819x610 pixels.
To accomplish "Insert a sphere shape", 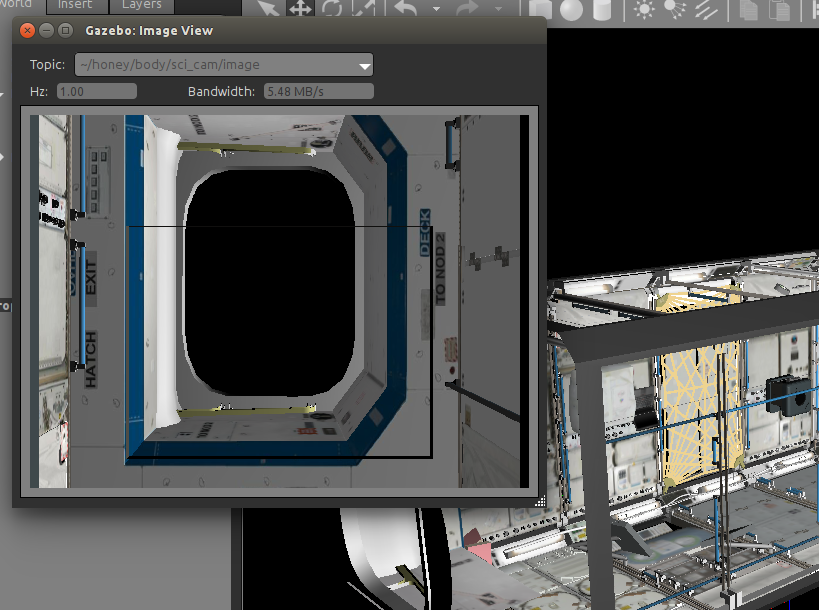I will [x=570, y=7].
